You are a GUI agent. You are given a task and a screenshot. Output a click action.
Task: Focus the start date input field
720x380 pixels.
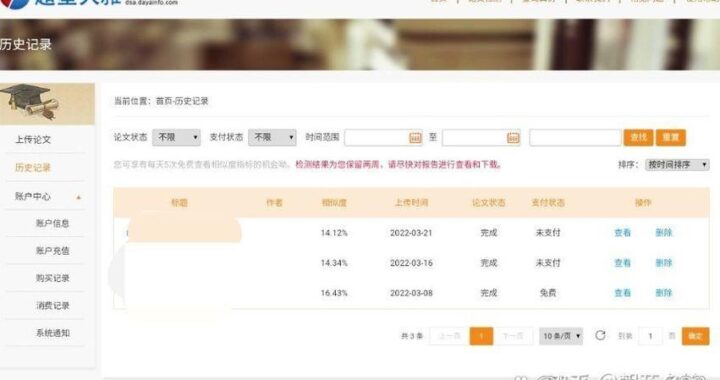pos(383,138)
